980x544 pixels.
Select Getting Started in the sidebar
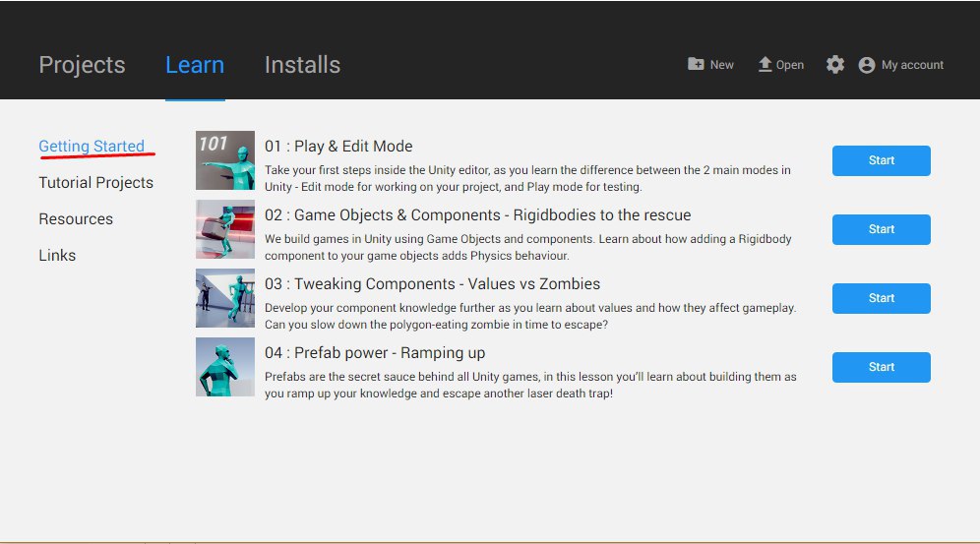coord(92,147)
